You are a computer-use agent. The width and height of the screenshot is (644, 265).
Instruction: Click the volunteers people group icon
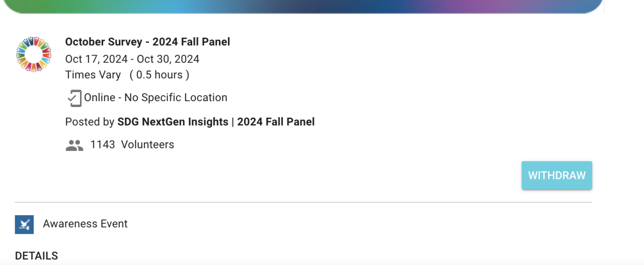coord(74,145)
